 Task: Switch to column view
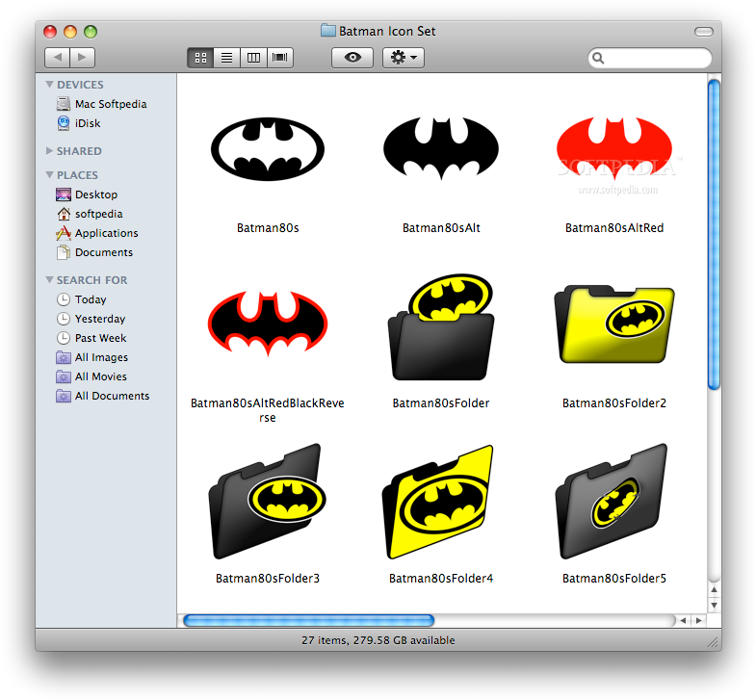point(253,58)
